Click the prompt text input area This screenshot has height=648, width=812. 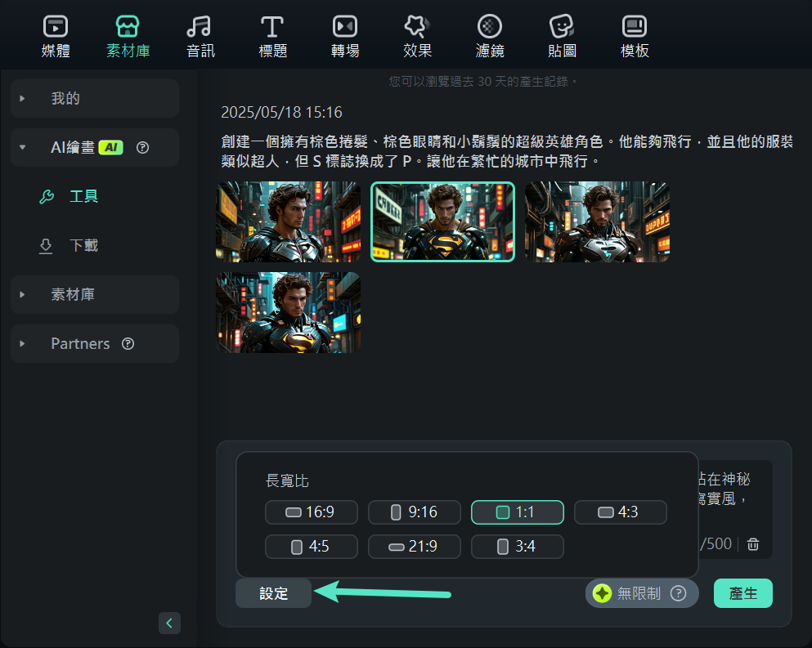(x=734, y=509)
